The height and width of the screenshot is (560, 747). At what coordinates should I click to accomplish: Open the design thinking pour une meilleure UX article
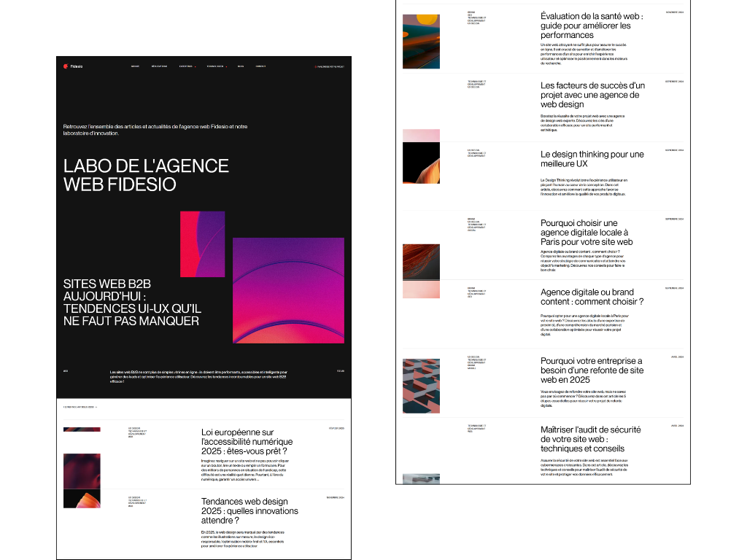[x=591, y=160]
